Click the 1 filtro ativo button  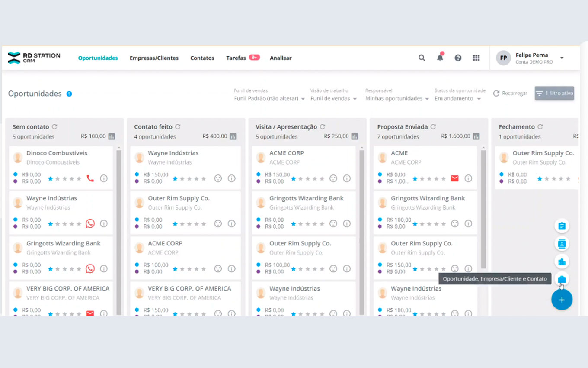click(554, 93)
